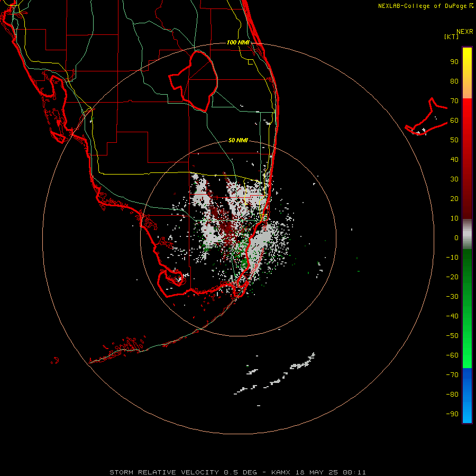Viewport: 476px width, 476px height.
Task: Click the 80 value on velocity scale
Action: [x=454, y=81]
